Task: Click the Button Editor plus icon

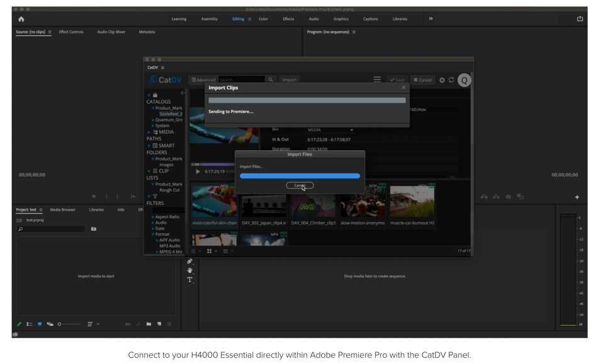Action: [577, 197]
